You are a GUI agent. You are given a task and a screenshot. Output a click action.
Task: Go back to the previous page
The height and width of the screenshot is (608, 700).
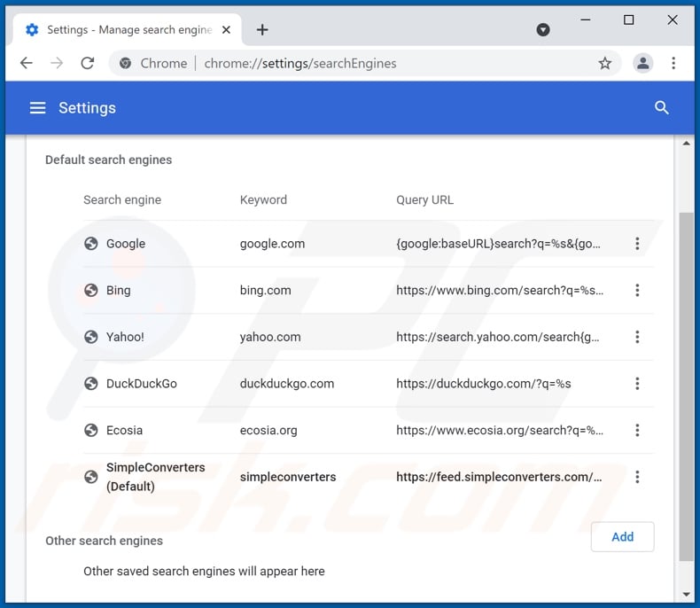tap(27, 64)
